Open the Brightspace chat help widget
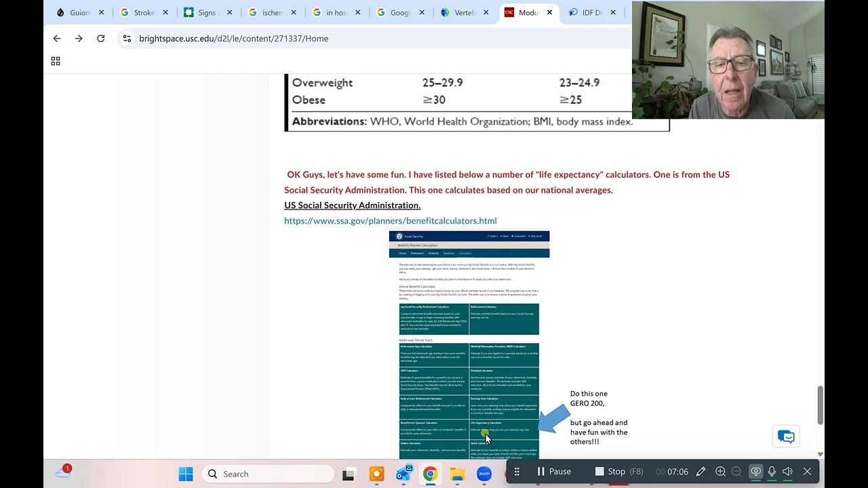 [x=786, y=436]
